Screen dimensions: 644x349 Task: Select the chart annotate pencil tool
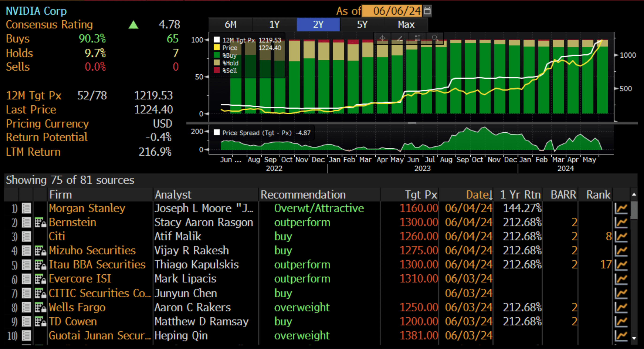[x=400, y=38]
